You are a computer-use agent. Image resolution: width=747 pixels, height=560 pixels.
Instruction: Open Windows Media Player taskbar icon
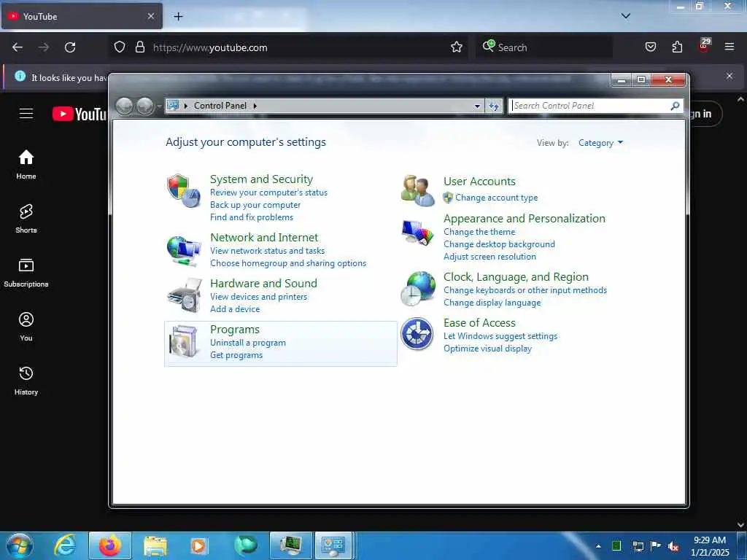tap(198, 546)
